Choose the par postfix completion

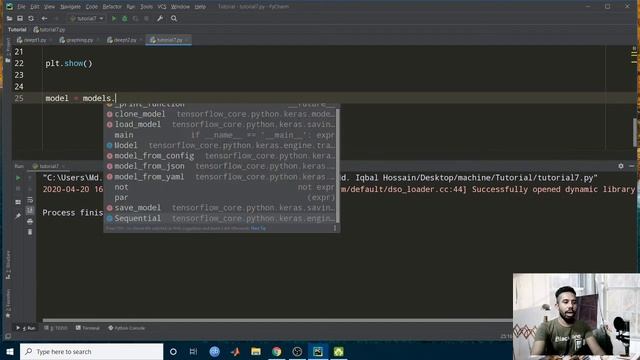(220, 198)
